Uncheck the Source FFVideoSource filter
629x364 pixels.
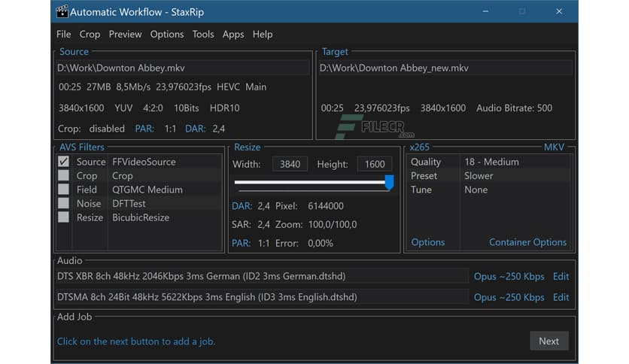64,162
